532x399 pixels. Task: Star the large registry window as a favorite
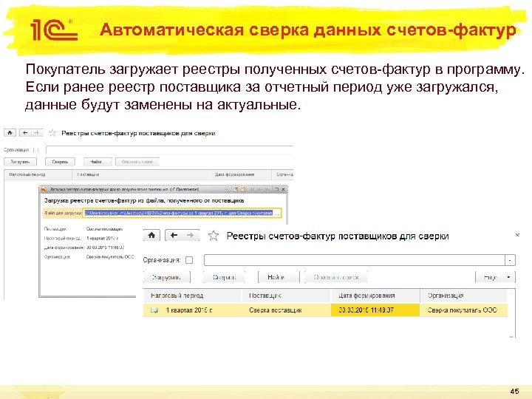[214, 236]
